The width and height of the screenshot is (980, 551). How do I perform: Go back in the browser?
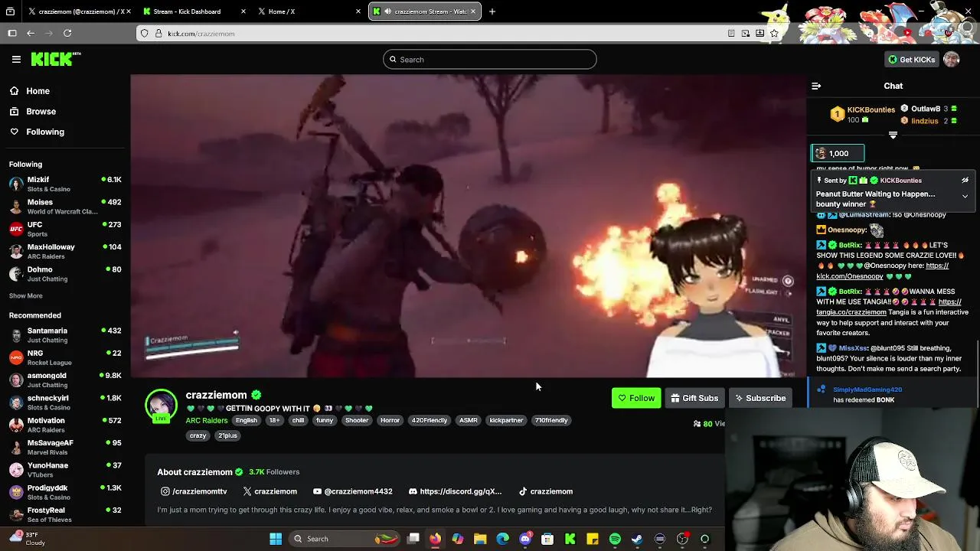coord(31,34)
